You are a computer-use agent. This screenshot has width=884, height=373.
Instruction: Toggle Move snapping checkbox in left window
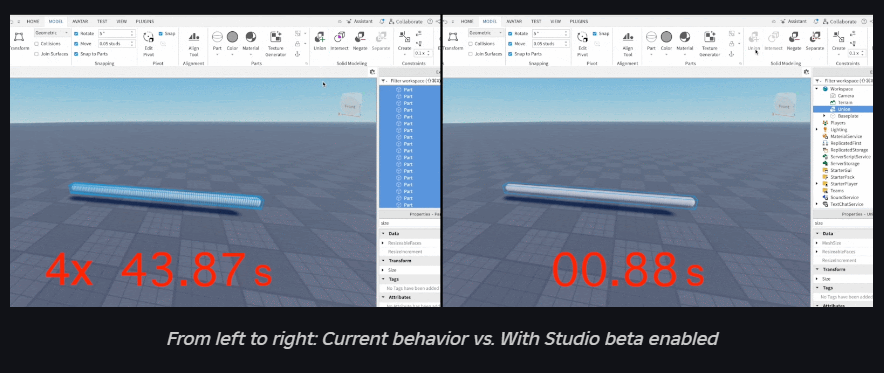click(x=76, y=43)
